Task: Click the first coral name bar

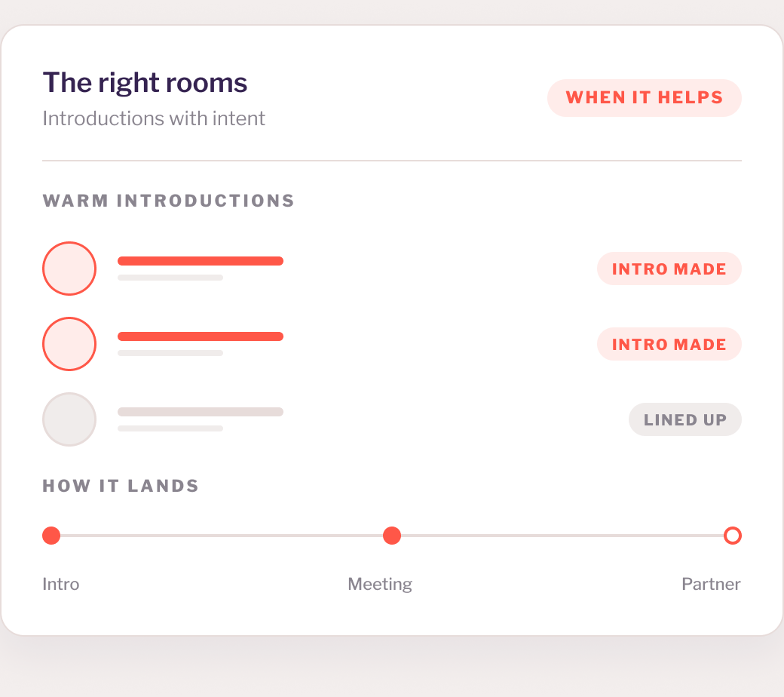Action: point(201,261)
